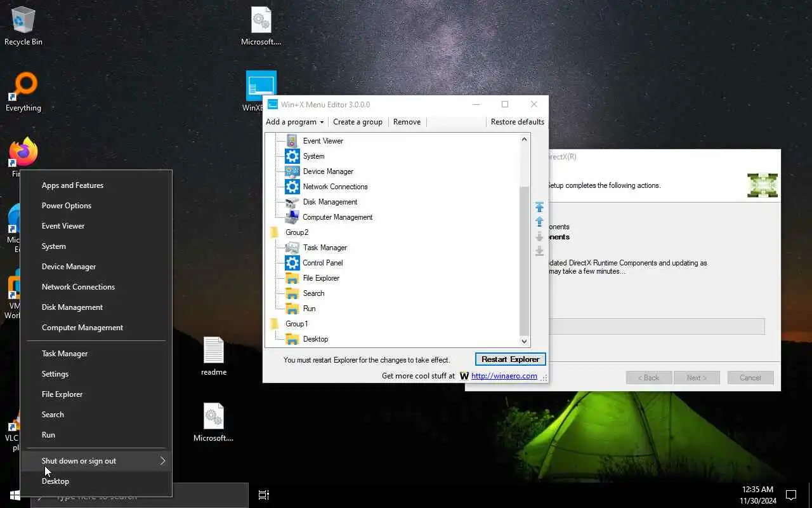Click the Event Viewer icon in editor tree
Screen dimensions: 812x508
[292, 141]
